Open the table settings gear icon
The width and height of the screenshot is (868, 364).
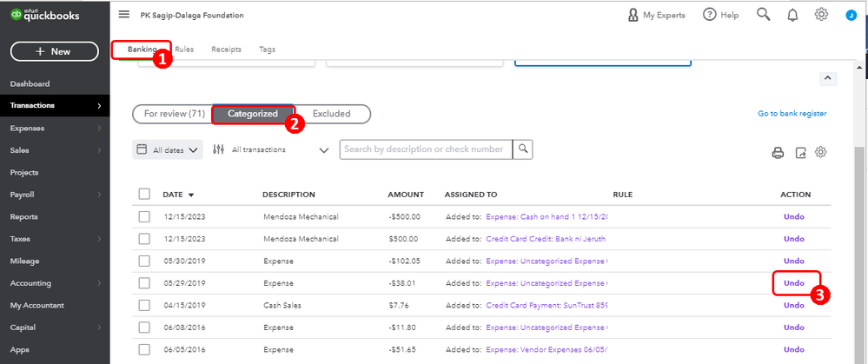(x=820, y=153)
